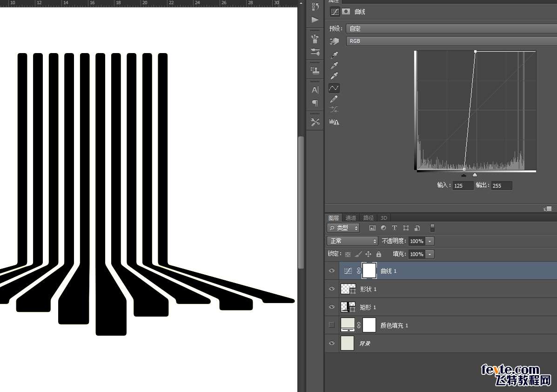Switch to the 通道 tab

pyautogui.click(x=351, y=218)
